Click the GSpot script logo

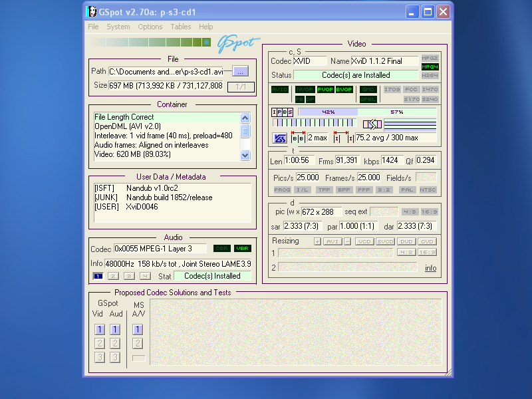tap(237, 44)
